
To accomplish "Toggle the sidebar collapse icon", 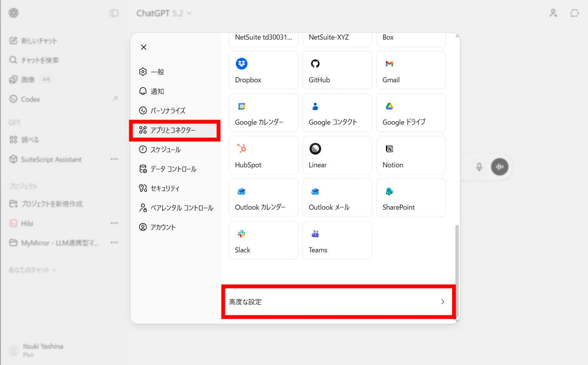I will pyautogui.click(x=114, y=13).
